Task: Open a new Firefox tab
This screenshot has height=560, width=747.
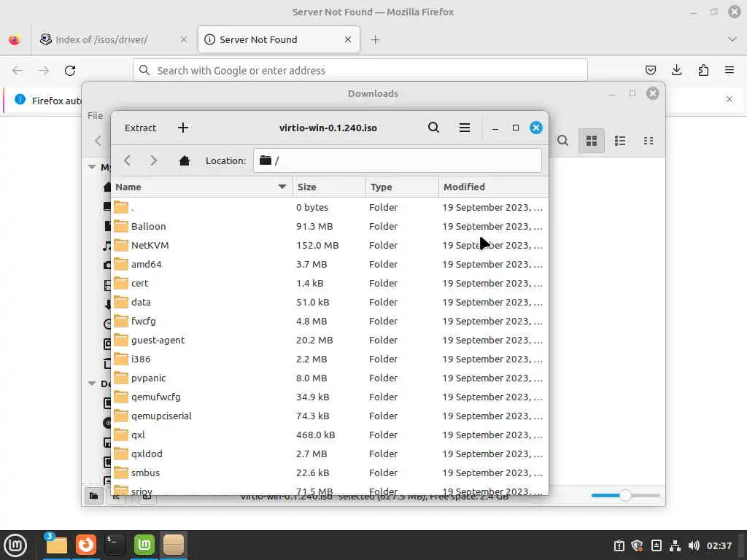Action: tap(376, 40)
